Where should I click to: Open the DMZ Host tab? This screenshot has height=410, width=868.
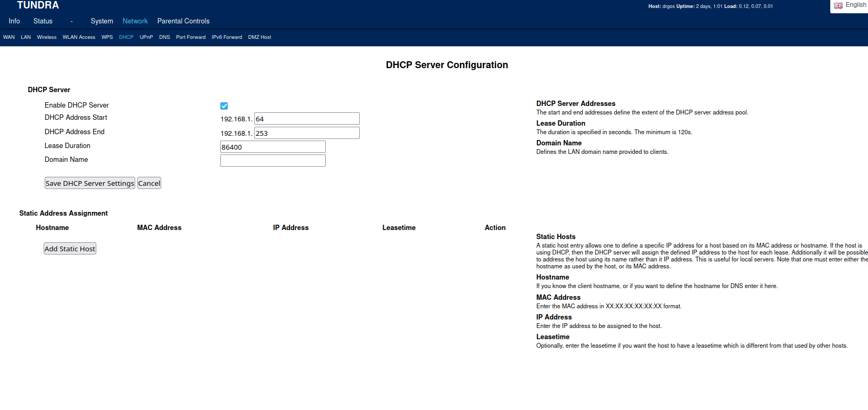[260, 37]
